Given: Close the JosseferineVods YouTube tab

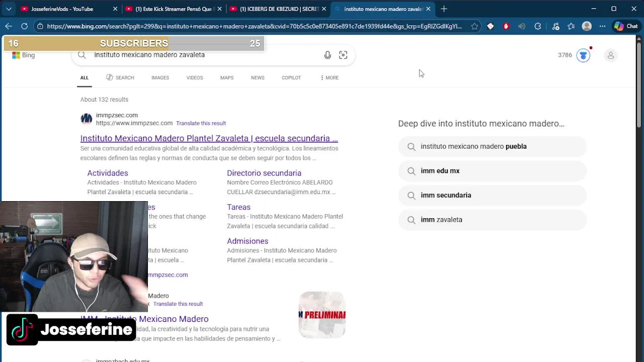Looking at the screenshot, I should (x=115, y=9).
